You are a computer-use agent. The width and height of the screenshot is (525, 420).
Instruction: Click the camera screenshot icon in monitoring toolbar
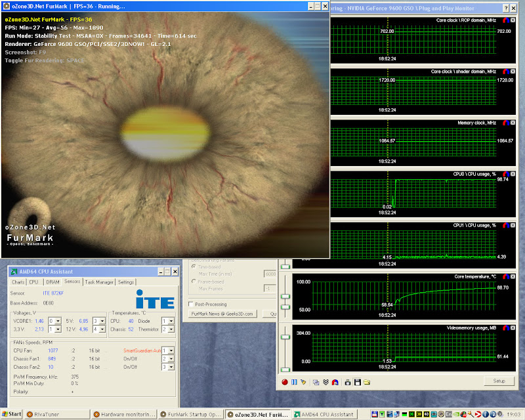(x=348, y=382)
